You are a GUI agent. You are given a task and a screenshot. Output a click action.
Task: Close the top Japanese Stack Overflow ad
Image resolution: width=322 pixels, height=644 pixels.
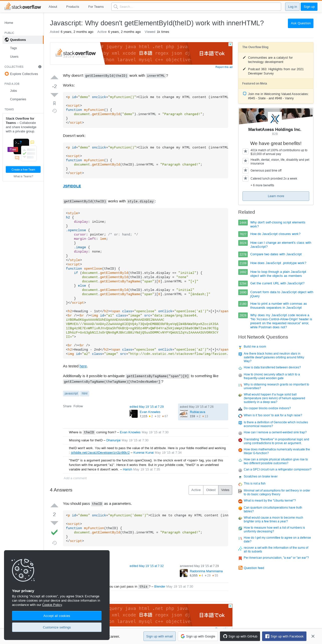(230, 44)
